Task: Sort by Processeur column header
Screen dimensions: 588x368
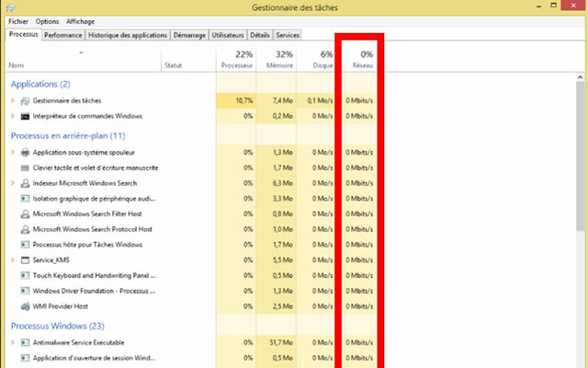Action: point(236,60)
